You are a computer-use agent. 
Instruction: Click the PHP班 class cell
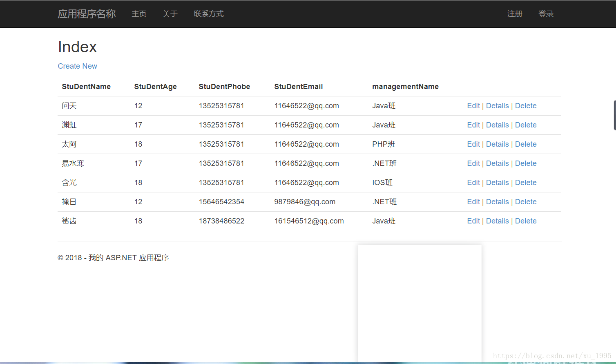tap(384, 144)
